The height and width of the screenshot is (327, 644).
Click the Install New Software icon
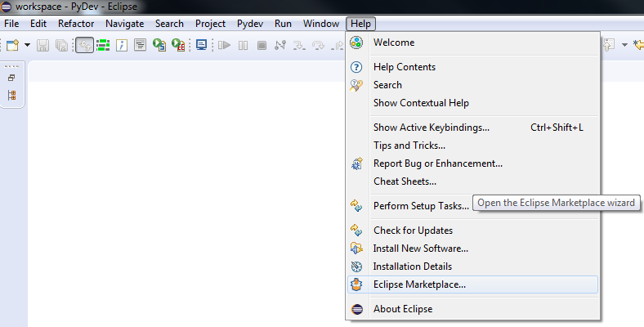coord(356,249)
